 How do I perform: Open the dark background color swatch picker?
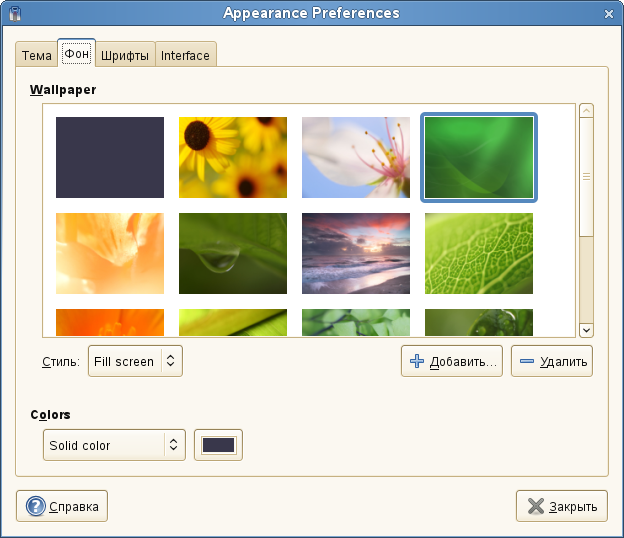pyautogui.click(x=218, y=445)
